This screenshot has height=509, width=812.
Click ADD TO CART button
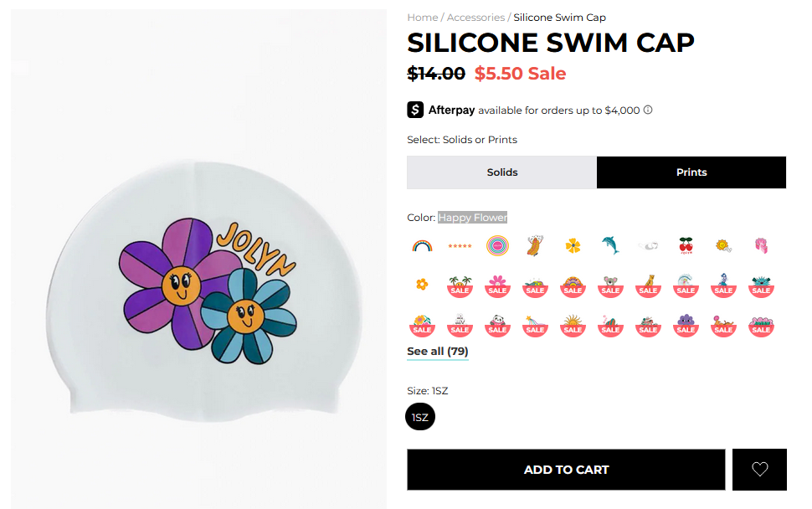pyautogui.click(x=566, y=470)
